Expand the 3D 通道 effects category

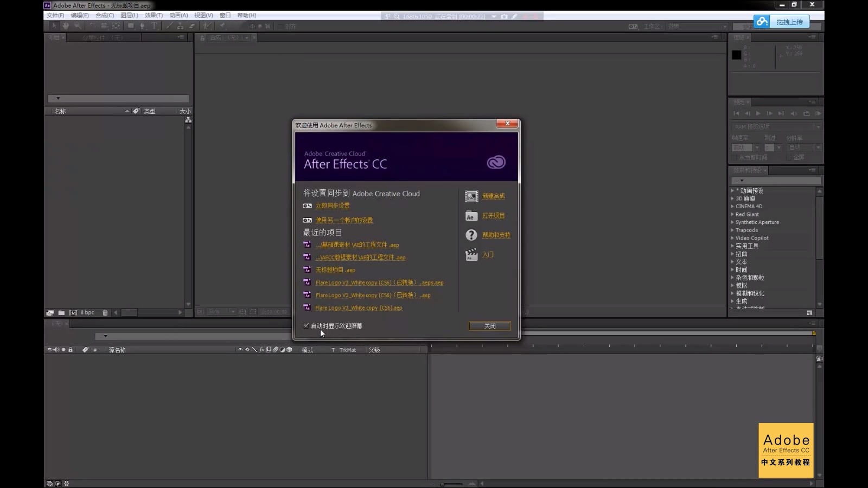(732, 198)
